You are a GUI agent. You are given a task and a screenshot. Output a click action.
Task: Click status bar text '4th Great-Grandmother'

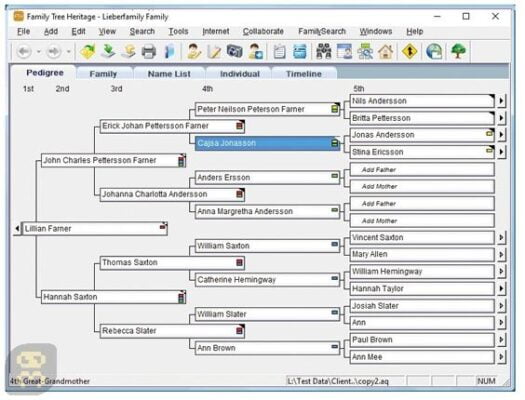coord(50,381)
